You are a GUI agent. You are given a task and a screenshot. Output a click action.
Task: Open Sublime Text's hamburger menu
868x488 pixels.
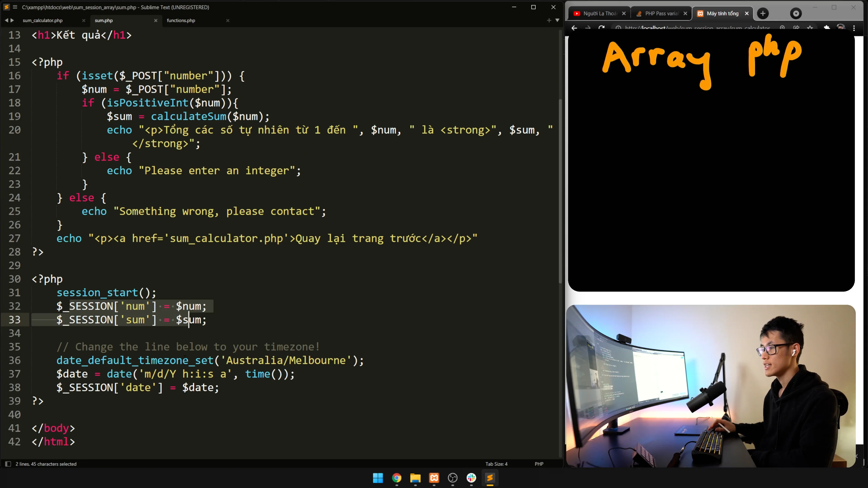[x=15, y=7]
